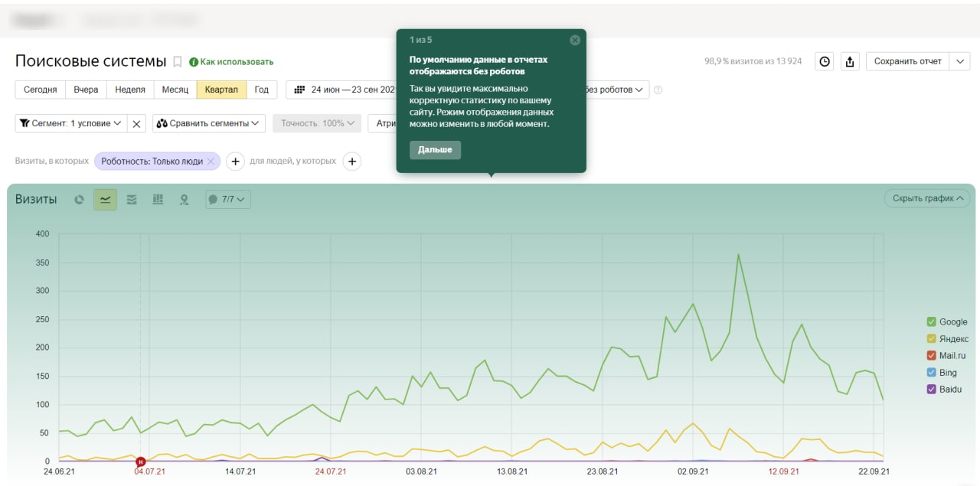Open the 7/7 chart annotations dropdown
Screen dimensions: 980x486
[228, 200]
